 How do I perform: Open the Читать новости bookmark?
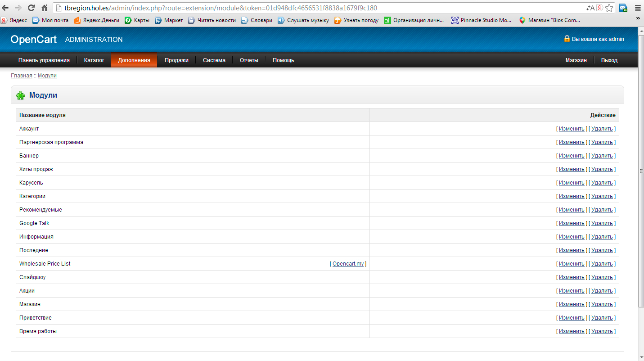tap(212, 20)
